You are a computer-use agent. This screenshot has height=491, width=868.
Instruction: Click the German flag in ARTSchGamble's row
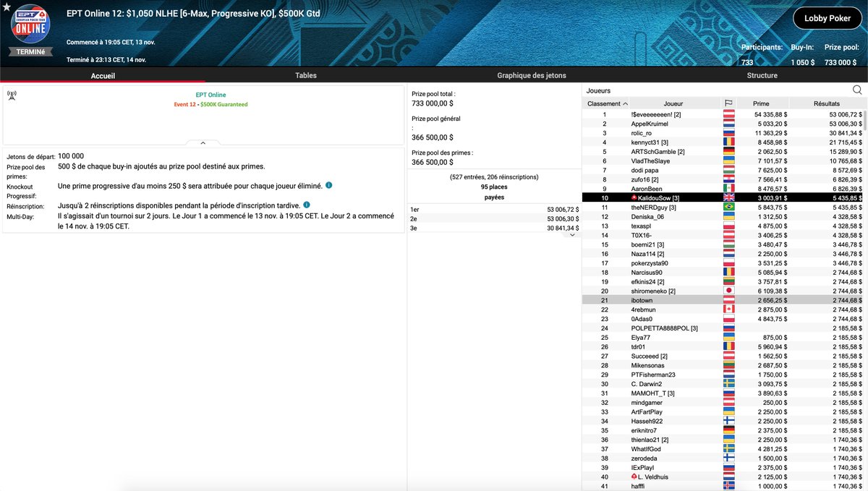pyautogui.click(x=728, y=151)
